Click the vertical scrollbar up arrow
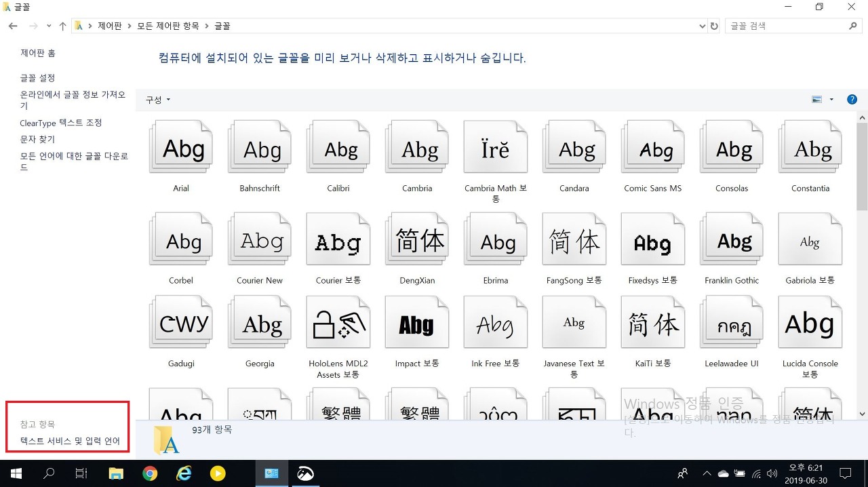 [862, 118]
